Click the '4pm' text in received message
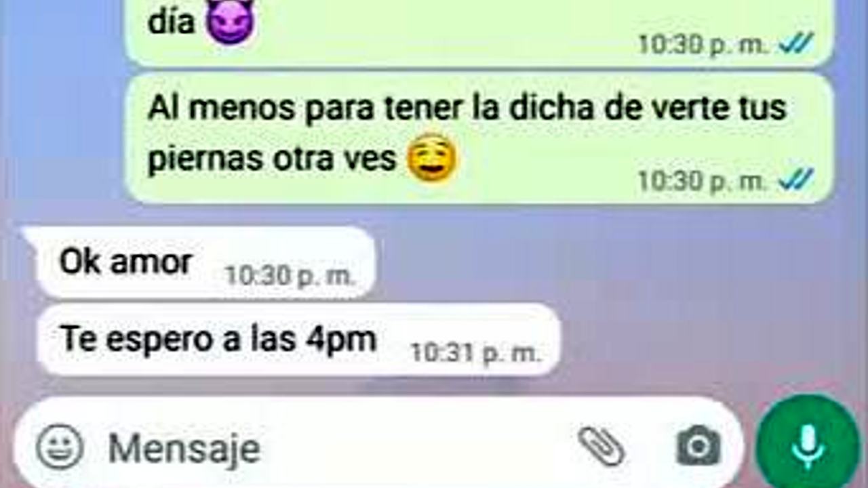This screenshot has height=488, width=868. pyautogui.click(x=340, y=340)
